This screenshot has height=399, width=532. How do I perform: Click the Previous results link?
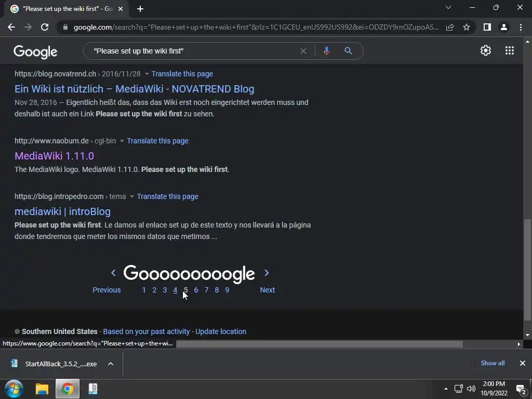click(107, 290)
